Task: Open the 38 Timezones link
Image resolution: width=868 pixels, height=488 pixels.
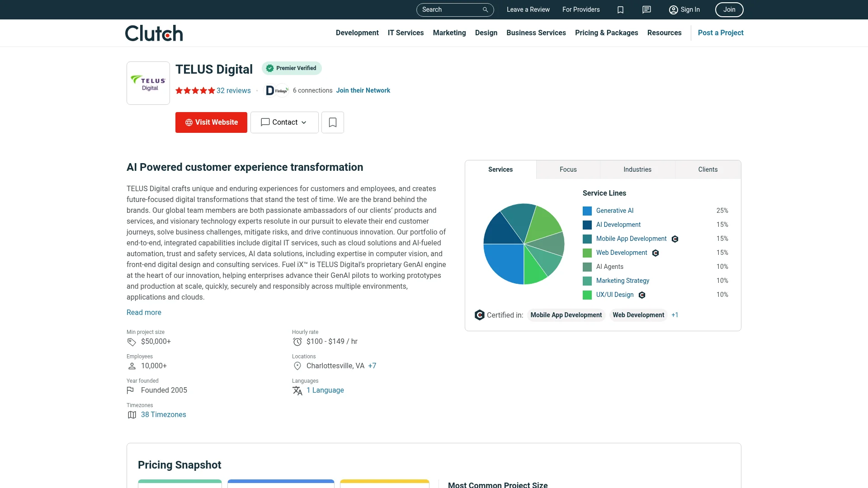Action: pos(163,415)
